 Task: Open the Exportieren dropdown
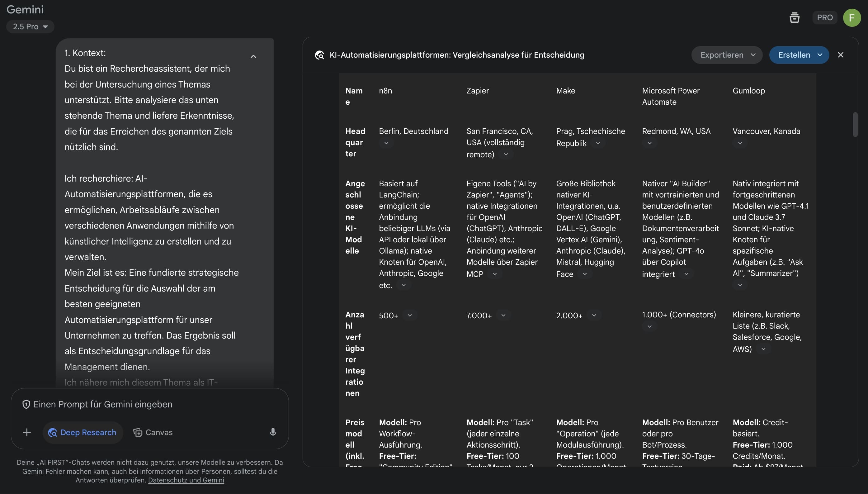pos(727,55)
